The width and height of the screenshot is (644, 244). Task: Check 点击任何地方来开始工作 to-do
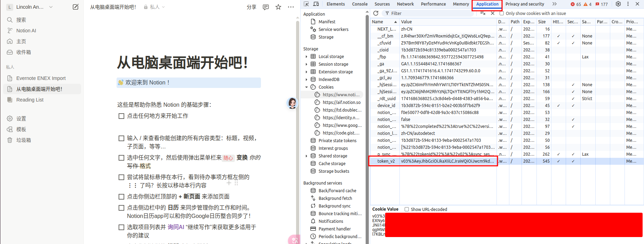[121, 116]
